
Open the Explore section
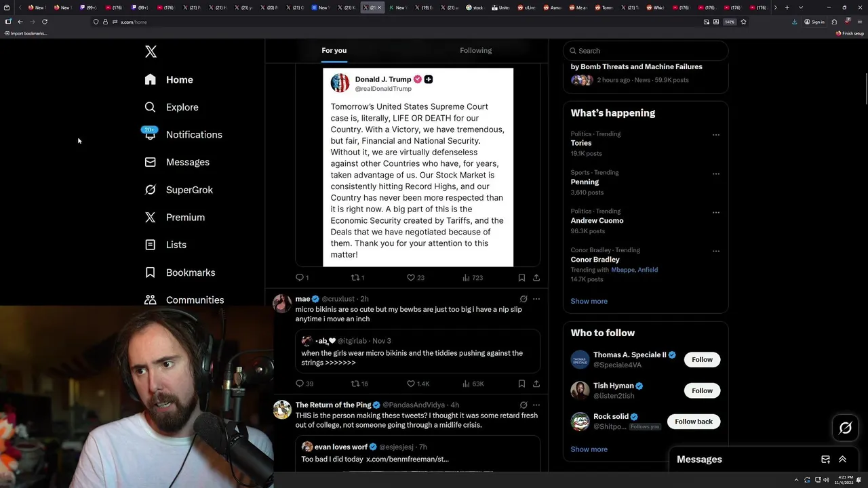click(172, 107)
